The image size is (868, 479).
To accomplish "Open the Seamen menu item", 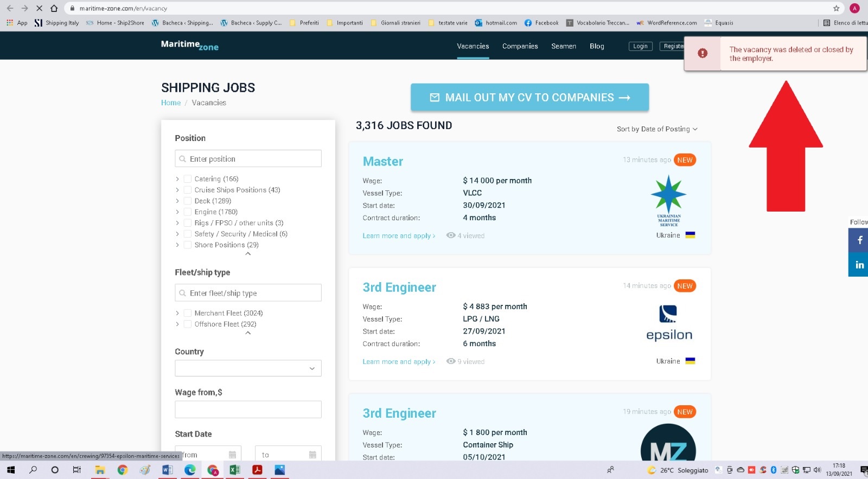I will (x=563, y=46).
